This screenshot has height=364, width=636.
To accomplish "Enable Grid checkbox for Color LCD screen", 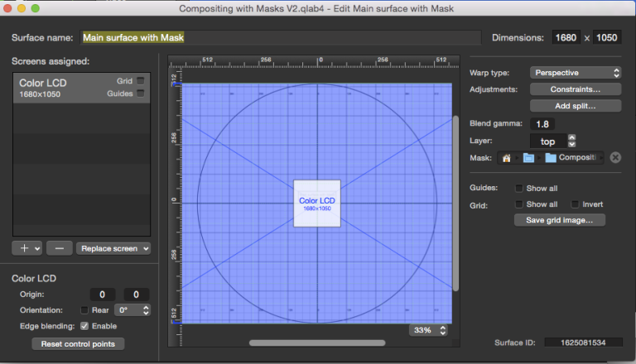I will pyautogui.click(x=141, y=81).
